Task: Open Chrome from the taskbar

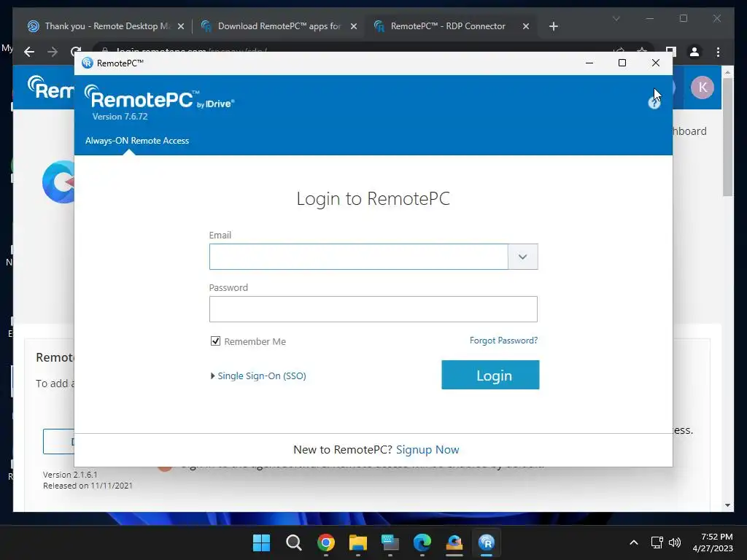Action: click(326, 542)
